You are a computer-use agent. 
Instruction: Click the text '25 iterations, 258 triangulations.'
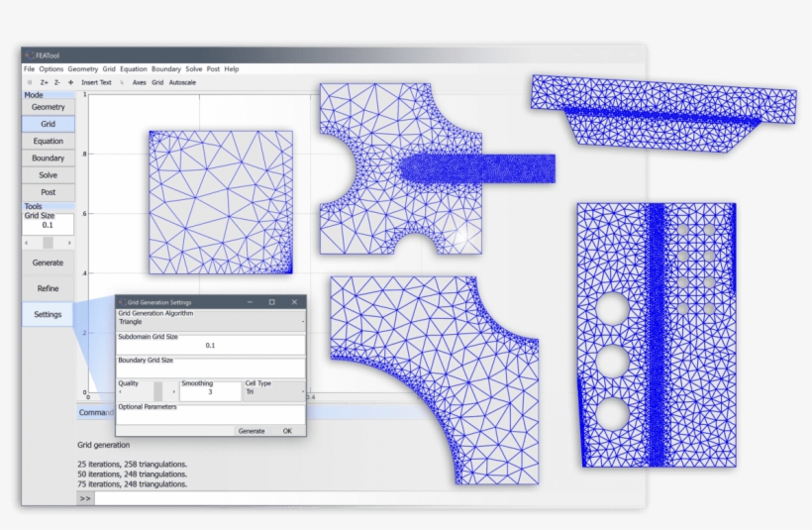pyautogui.click(x=132, y=465)
